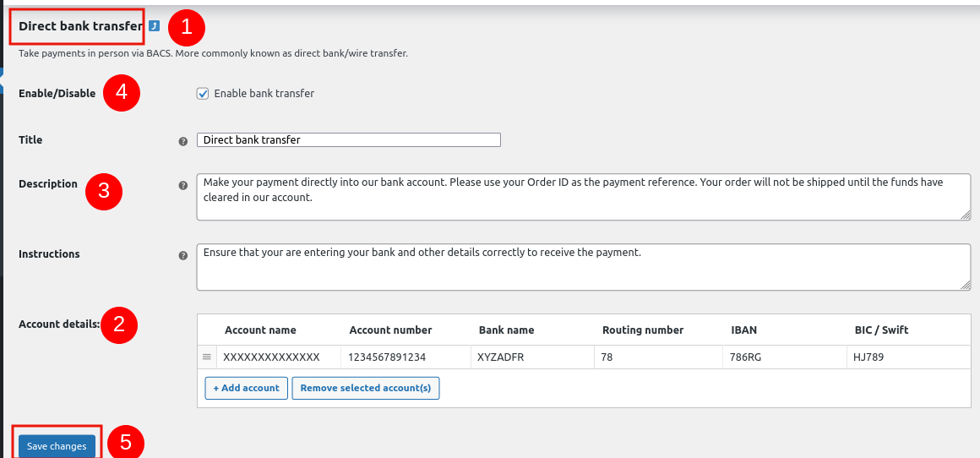Image resolution: width=980 pixels, height=458 pixels.
Task: Click the Instructions textarea resize corner
Action: tap(966, 286)
